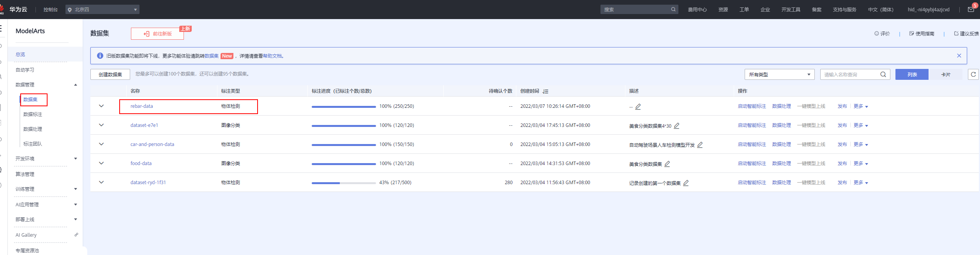The width and height of the screenshot is (980, 255).
Task: Close the info banner with X
Action: point(959,56)
